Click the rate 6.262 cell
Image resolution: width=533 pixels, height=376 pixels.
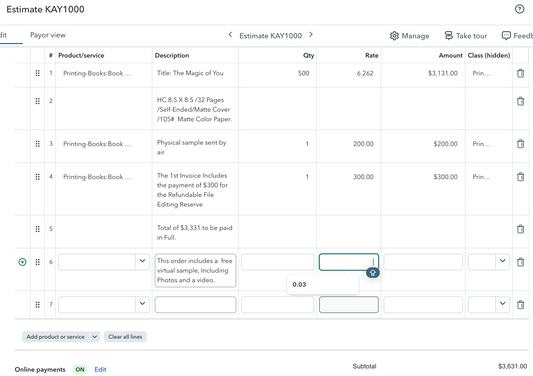(x=365, y=73)
